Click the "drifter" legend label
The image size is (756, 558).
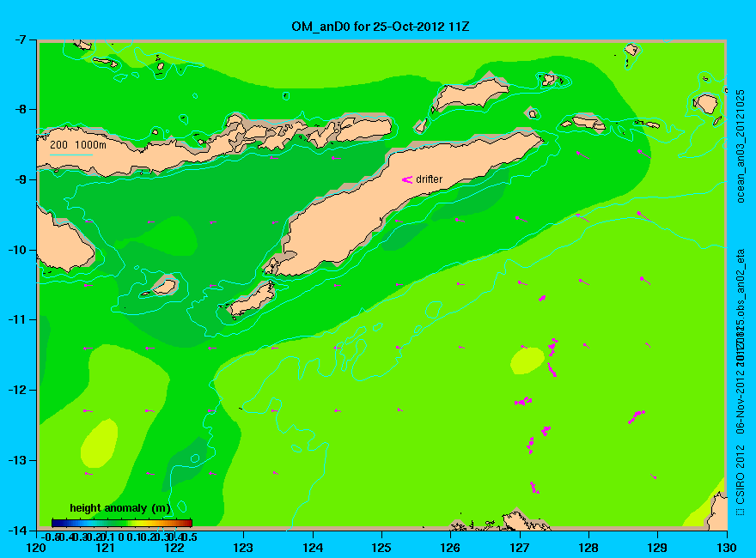[x=429, y=179]
